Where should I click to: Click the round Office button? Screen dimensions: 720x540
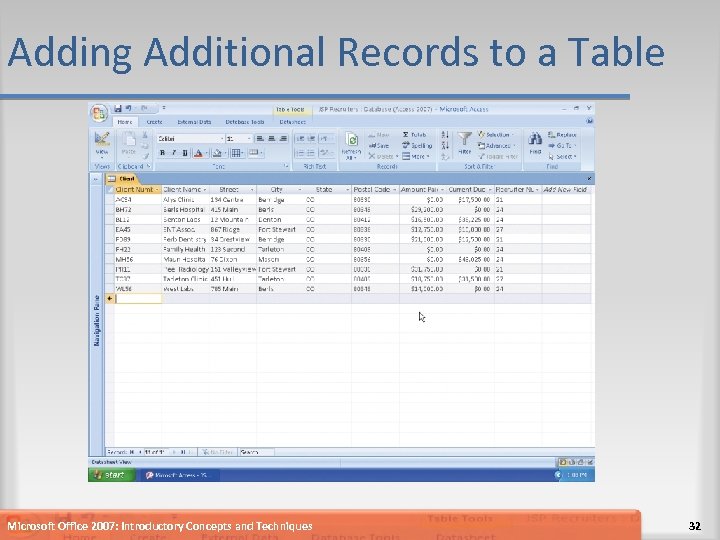tap(99, 113)
